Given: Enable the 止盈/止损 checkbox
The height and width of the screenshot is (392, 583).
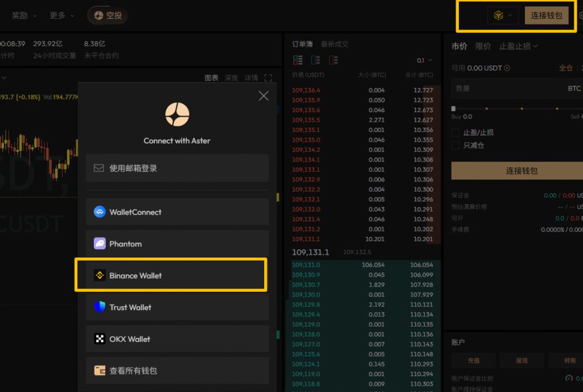Looking at the screenshot, I should point(455,133).
